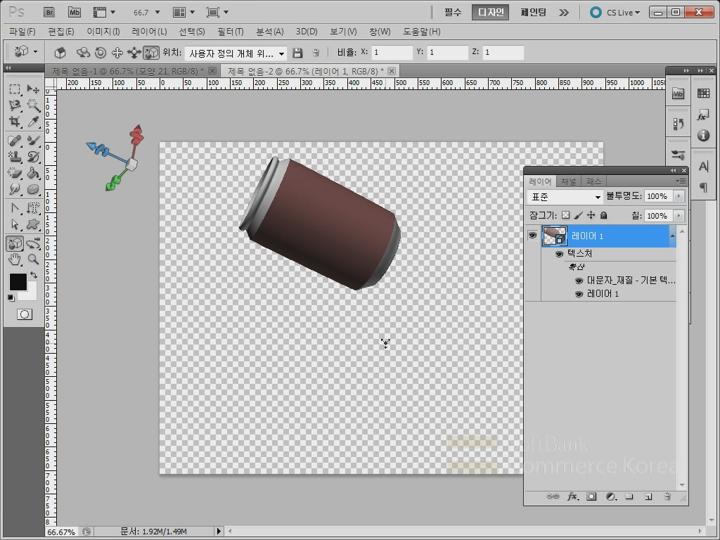This screenshot has width=720, height=540.
Task: Click foreground color swatch
Action: (18, 282)
